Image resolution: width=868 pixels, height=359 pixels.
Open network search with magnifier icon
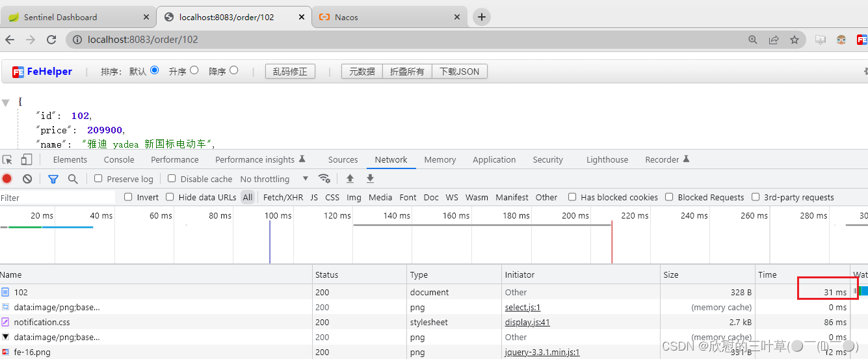point(73,179)
